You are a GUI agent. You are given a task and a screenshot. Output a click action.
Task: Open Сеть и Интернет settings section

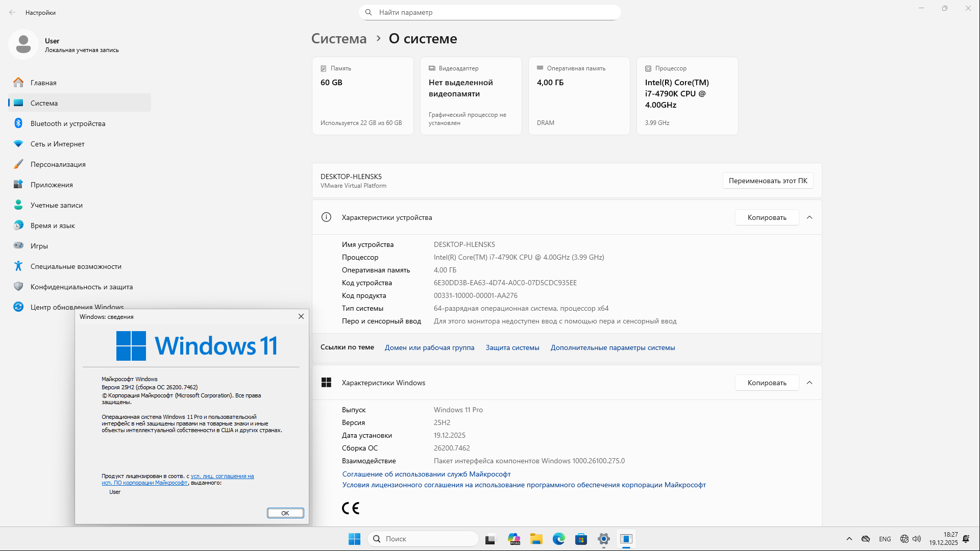coord(57,143)
